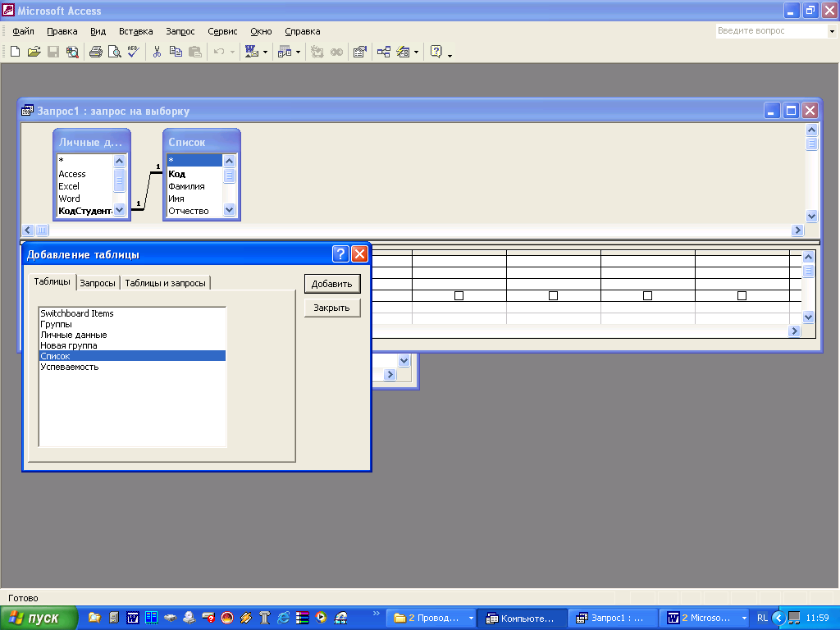Open the Окно menu
The width and height of the screenshot is (840, 630).
[x=261, y=31]
